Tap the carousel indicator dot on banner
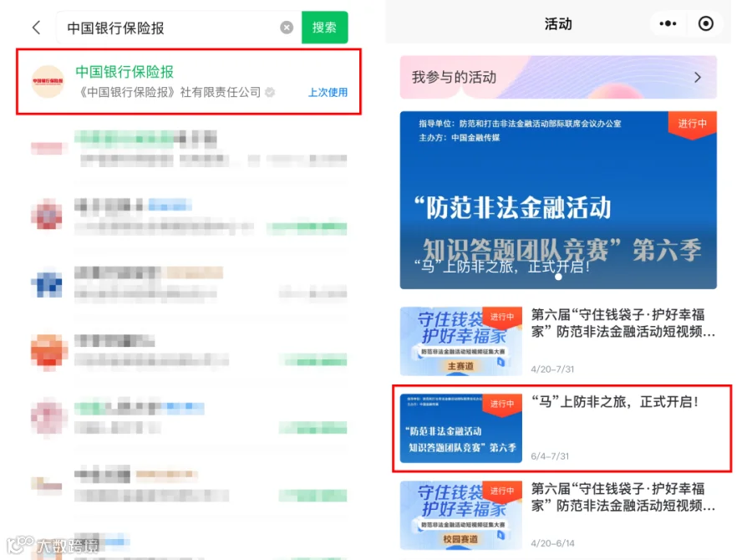Screen dimensions: 752x560 (x=558, y=277)
